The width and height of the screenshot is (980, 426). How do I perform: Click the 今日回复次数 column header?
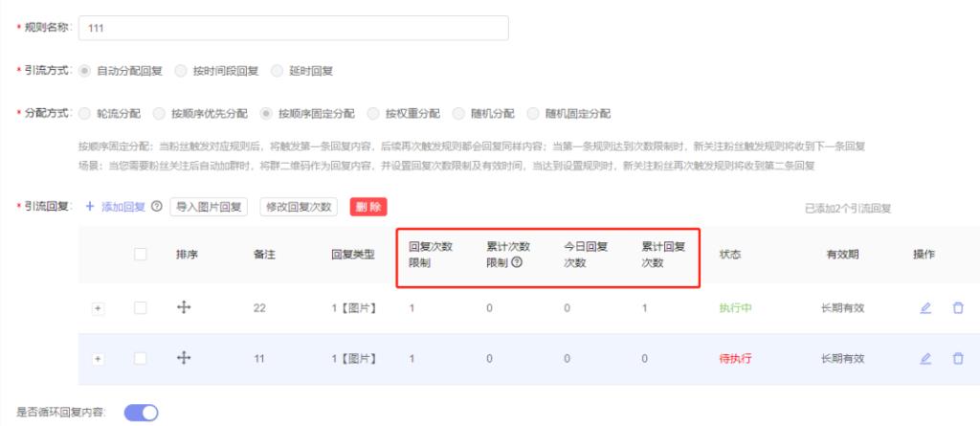(x=587, y=255)
